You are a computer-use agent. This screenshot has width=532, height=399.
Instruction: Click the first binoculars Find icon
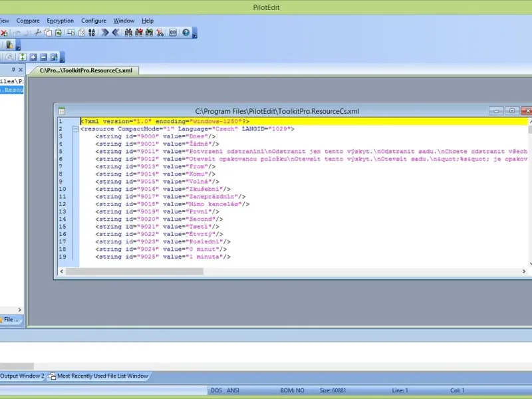point(128,33)
